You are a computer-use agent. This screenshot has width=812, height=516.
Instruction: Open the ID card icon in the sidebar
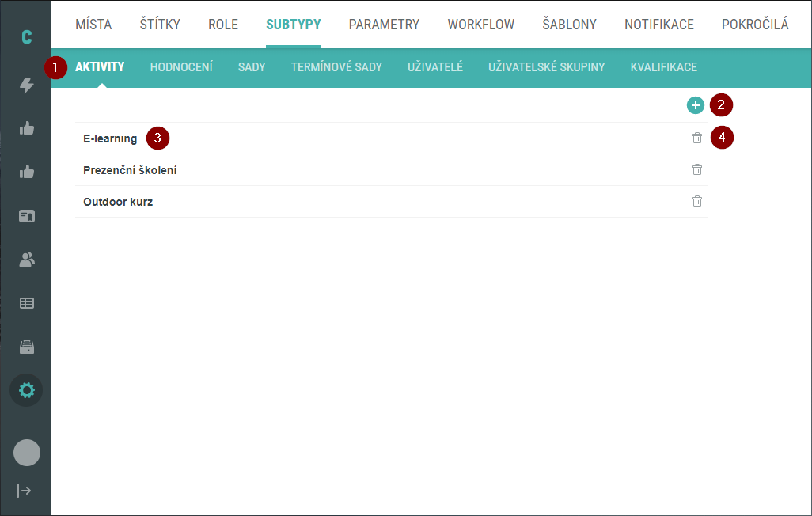click(x=27, y=216)
